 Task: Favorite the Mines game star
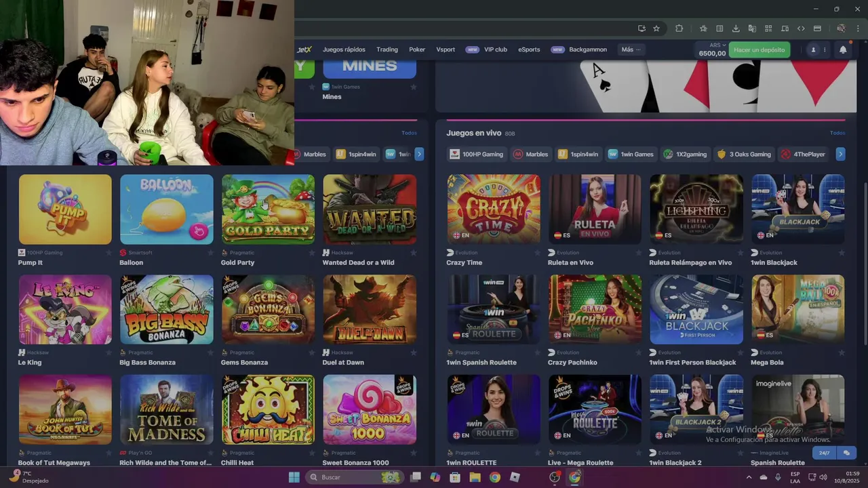coord(414,87)
